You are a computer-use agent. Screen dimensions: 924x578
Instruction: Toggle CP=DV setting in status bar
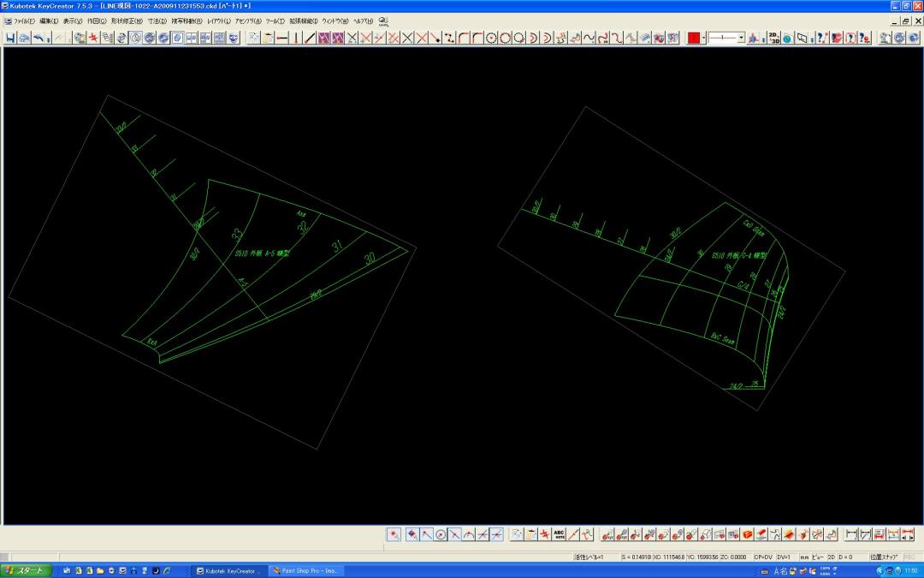[763, 557]
